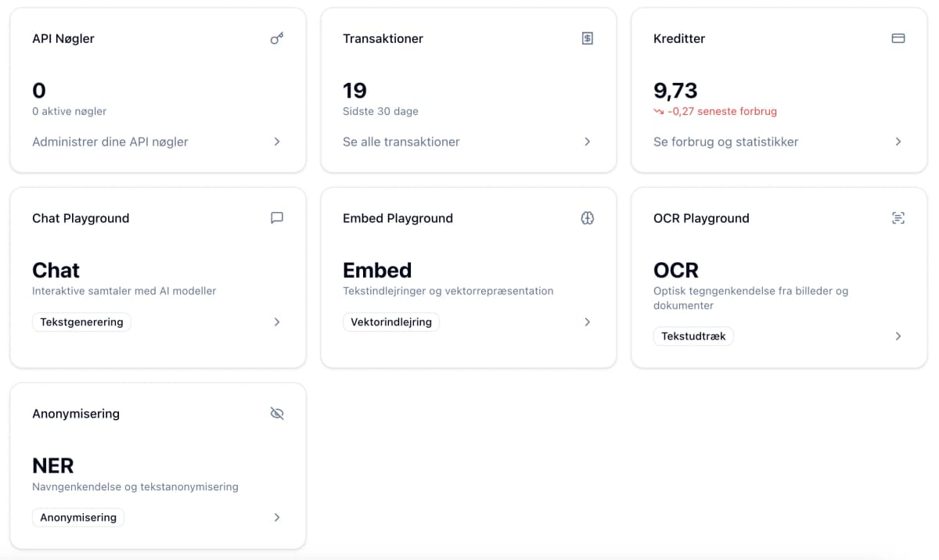Follow the Se alle transaktioner link

(x=401, y=142)
